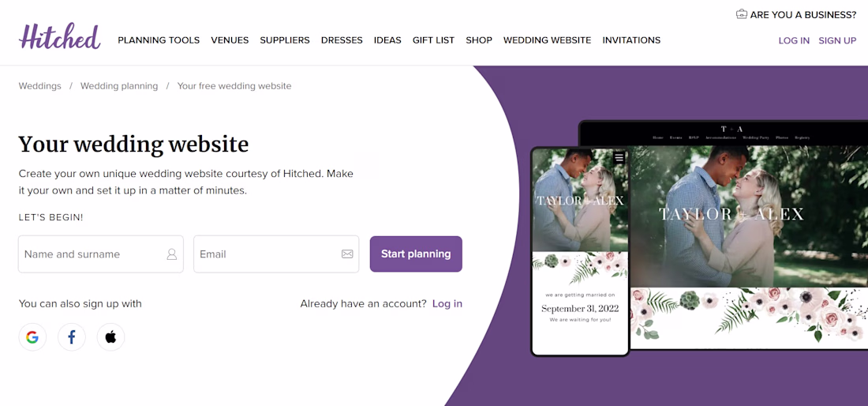Open the Dresses menu

tap(342, 40)
